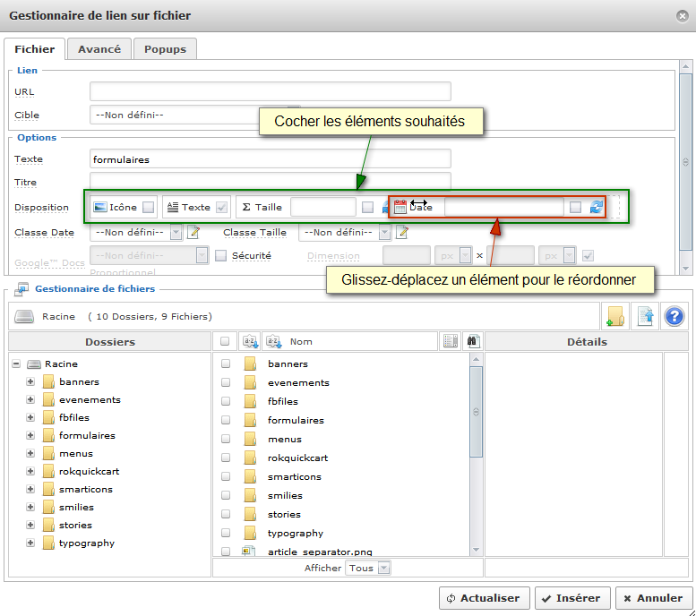Click the refresh icon in Date element

tap(597, 208)
